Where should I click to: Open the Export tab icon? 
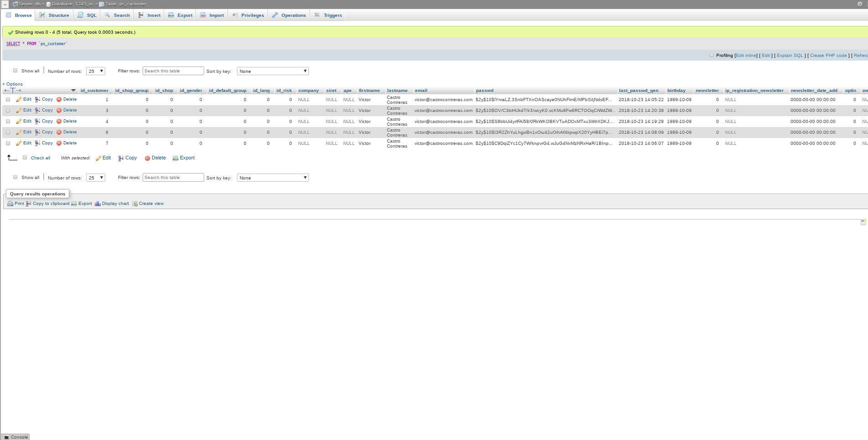[x=170, y=15]
